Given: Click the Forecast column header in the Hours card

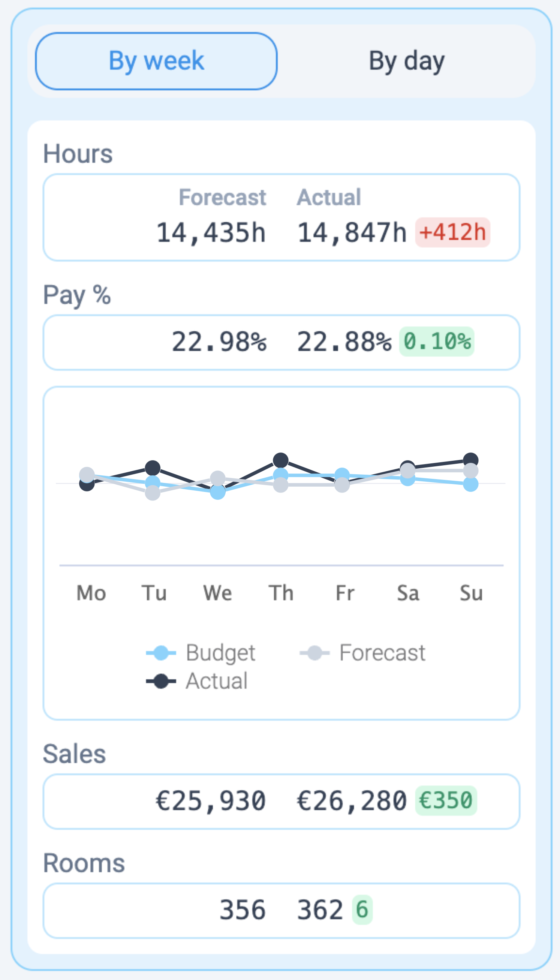Looking at the screenshot, I should [x=222, y=197].
